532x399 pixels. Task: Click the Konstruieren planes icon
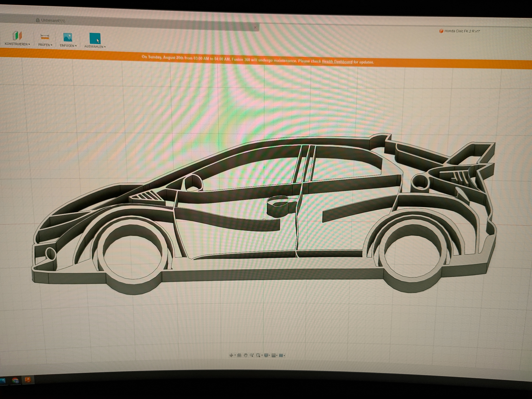tap(17, 36)
